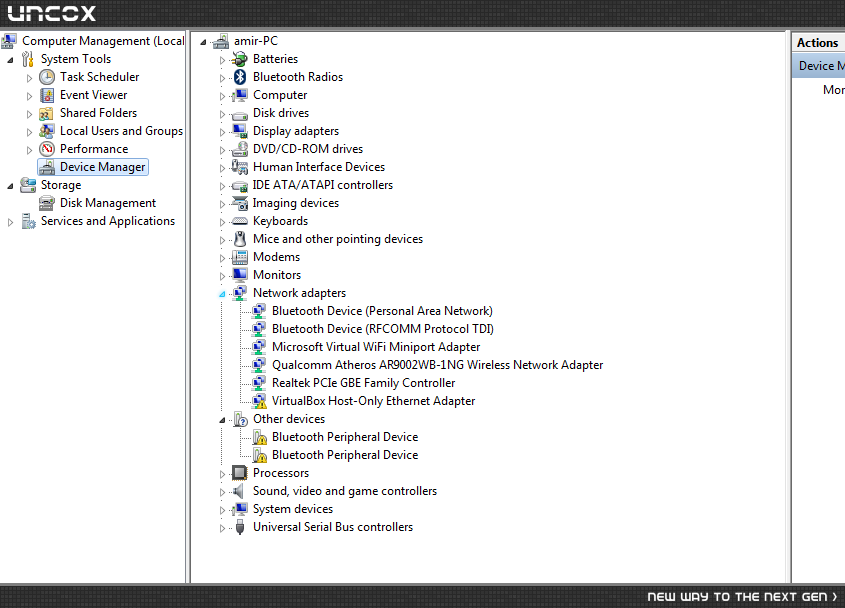Click the Human Interface Devices icon
The image size is (845, 608).
click(240, 167)
